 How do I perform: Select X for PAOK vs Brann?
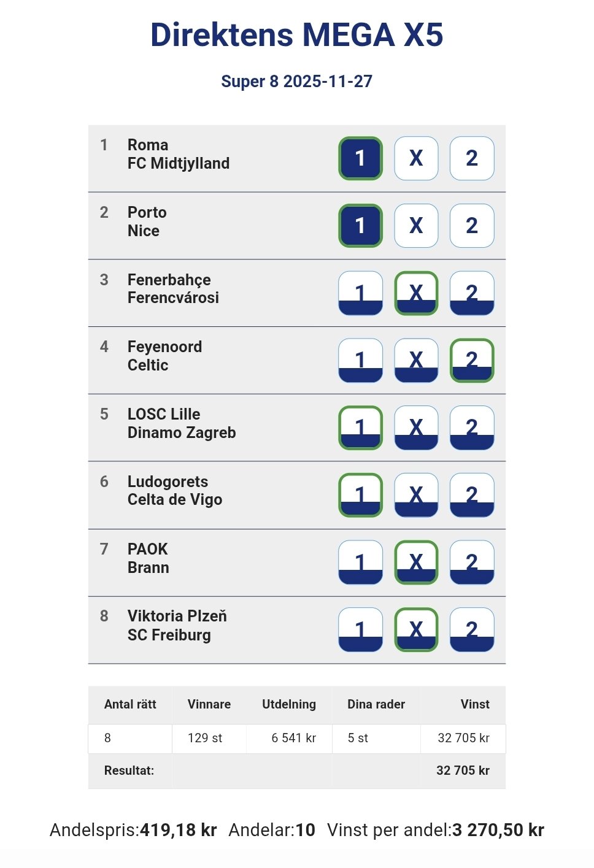click(x=416, y=563)
